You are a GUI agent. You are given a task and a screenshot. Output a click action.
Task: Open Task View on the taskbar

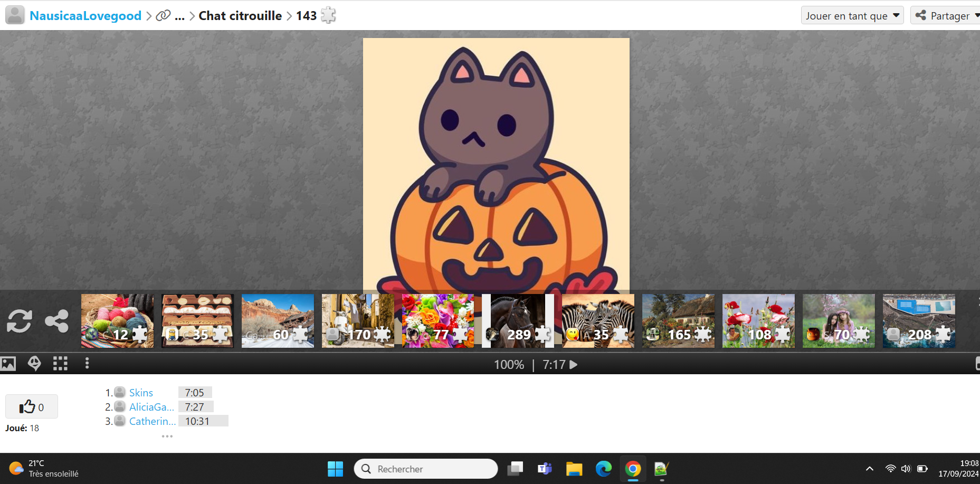coord(515,469)
